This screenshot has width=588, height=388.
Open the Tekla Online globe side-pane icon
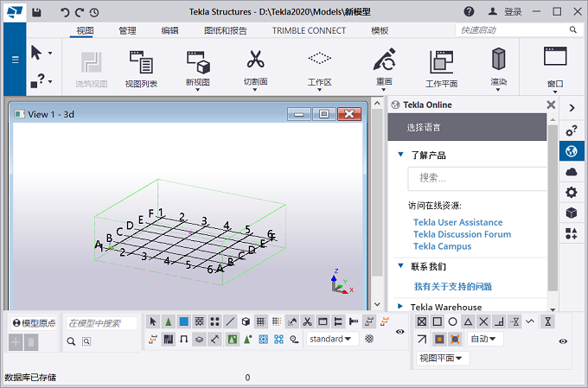click(572, 151)
